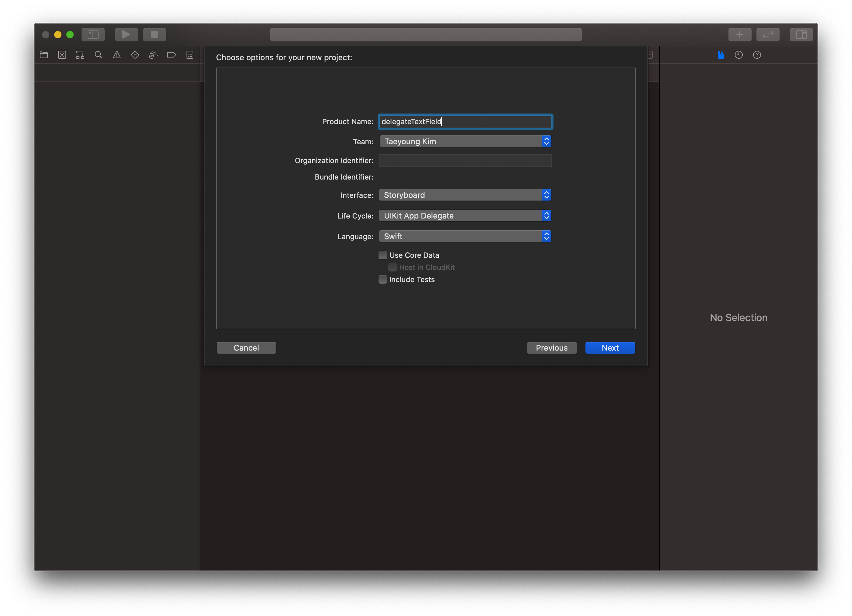
Task: Open the Find navigator magnifier icon
Action: click(x=98, y=55)
